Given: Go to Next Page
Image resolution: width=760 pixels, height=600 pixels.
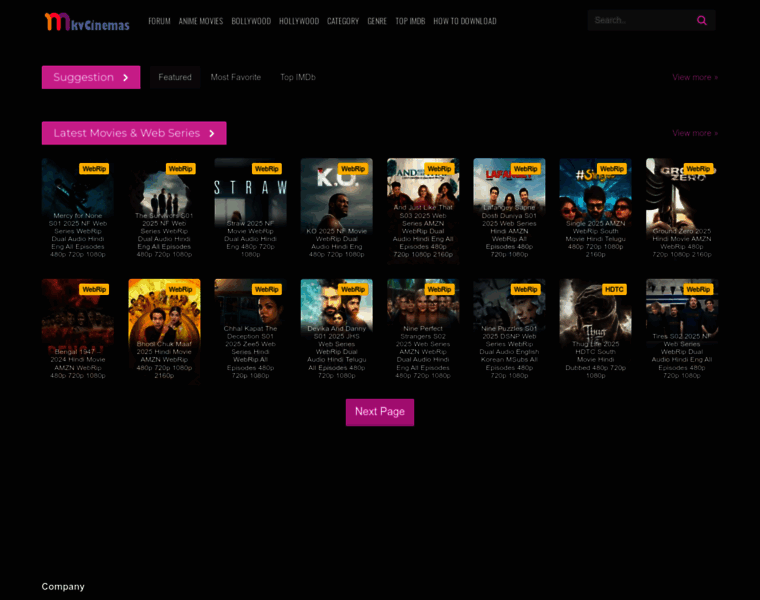Looking at the screenshot, I should (380, 412).
